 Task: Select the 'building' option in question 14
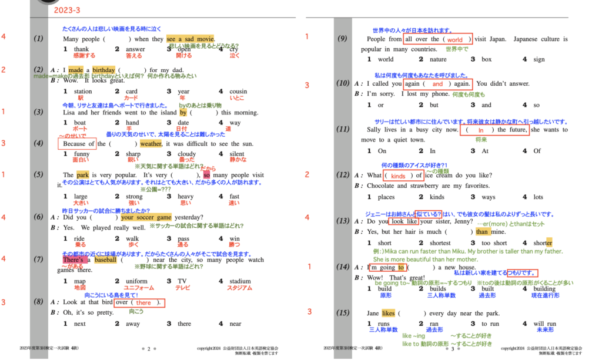tap(544, 288)
